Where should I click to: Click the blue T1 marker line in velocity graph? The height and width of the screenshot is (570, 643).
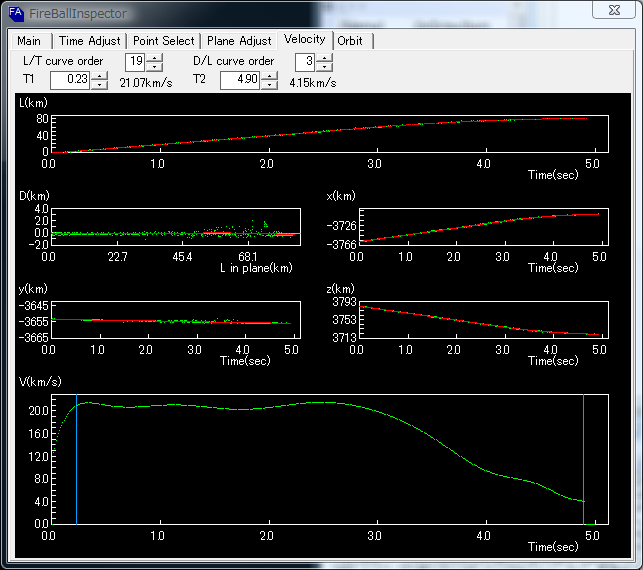76,460
